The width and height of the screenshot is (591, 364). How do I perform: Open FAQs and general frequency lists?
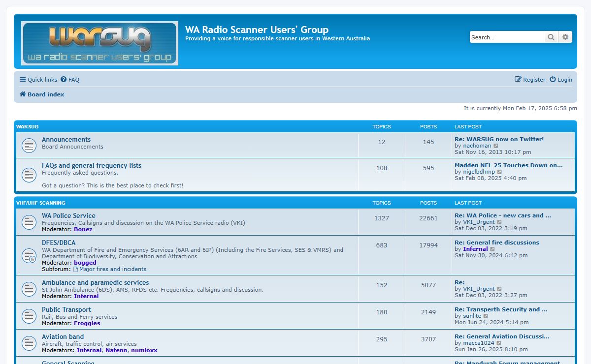click(92, 166)
